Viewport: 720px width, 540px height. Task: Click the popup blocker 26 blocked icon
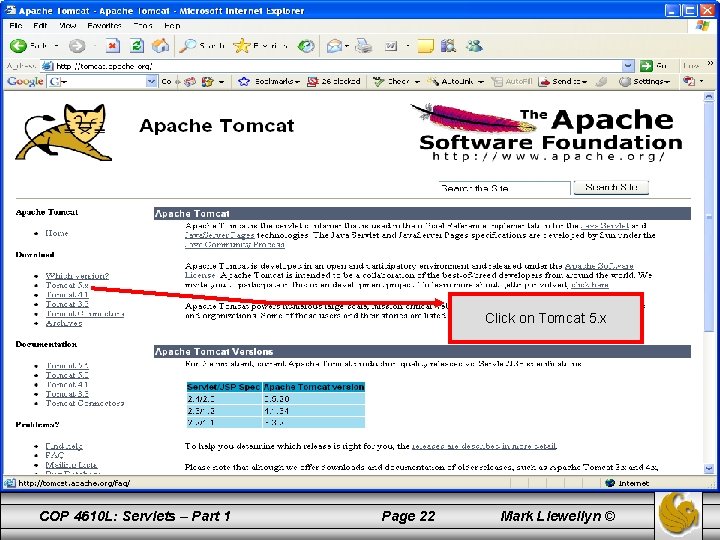313,81
